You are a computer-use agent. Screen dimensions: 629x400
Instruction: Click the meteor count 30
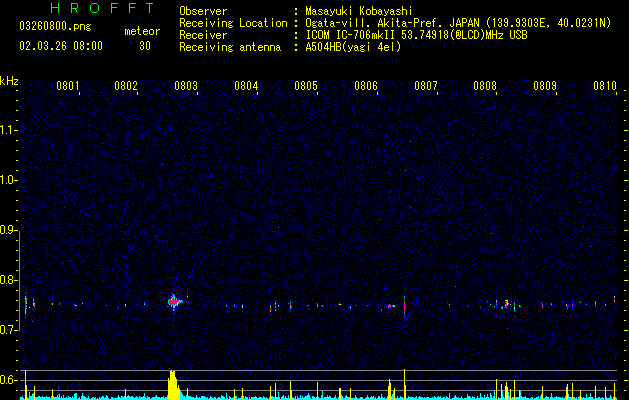(x=145, y=46)
